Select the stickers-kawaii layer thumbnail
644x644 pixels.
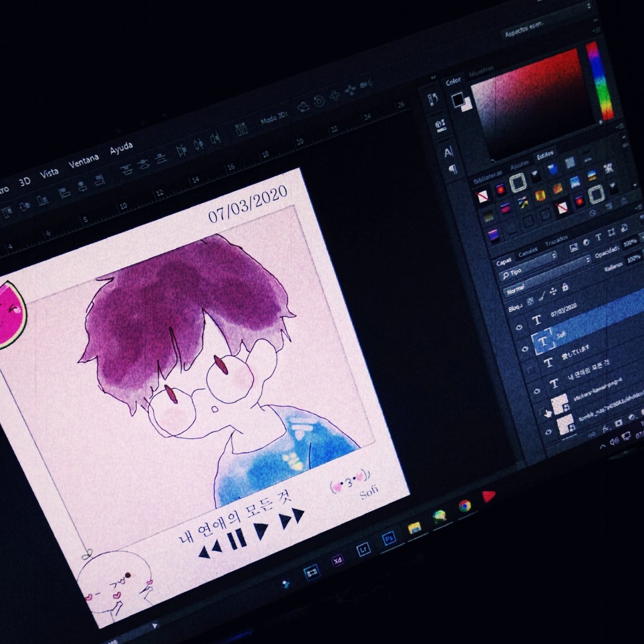point(559,402)
